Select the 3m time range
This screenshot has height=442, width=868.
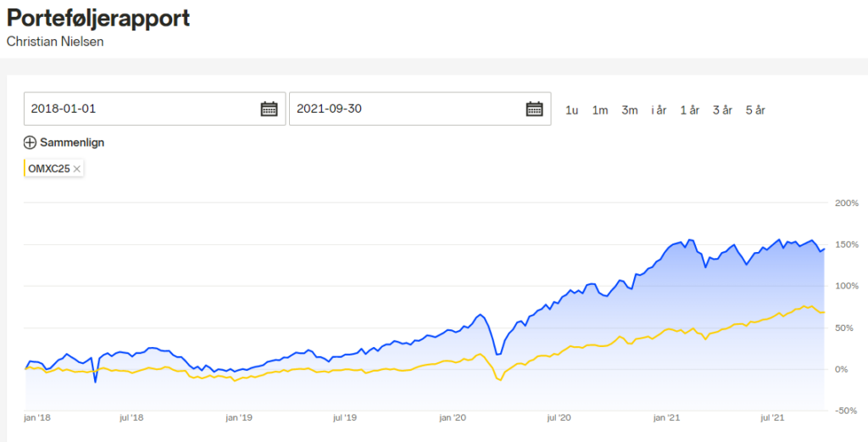click(630, 110)
